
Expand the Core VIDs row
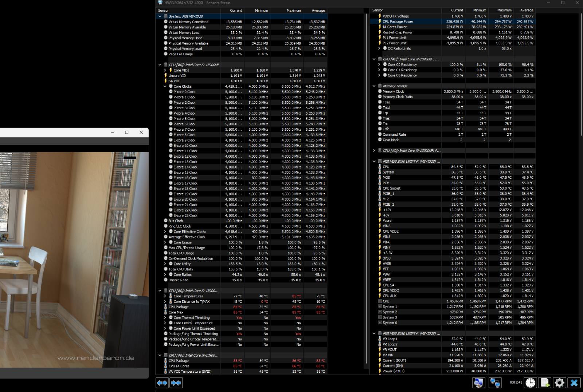165,70
